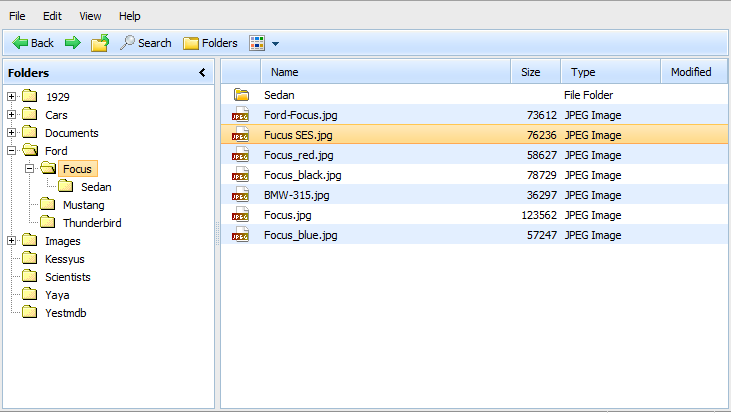Select the Kessyus folder in tree
The image size is (731, 413).
65,259
